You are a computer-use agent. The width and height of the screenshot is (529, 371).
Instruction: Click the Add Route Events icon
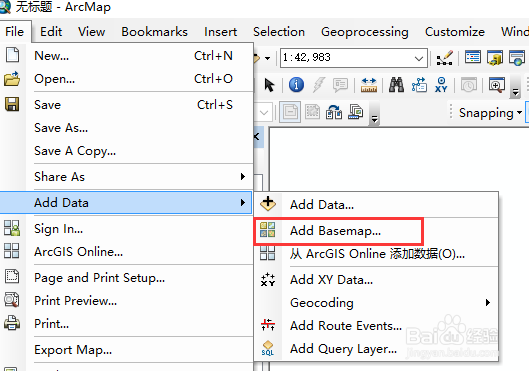(268, 325)
